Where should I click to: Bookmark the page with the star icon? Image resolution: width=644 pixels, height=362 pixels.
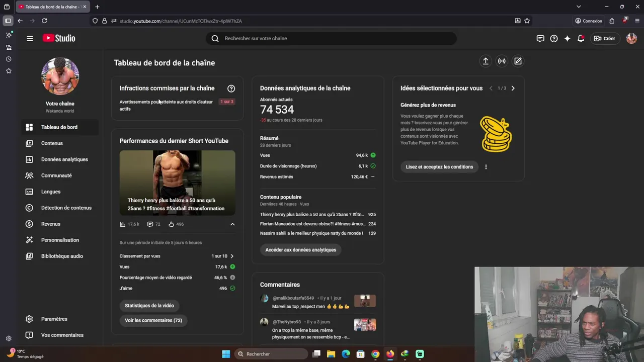(x=527, y=21)
